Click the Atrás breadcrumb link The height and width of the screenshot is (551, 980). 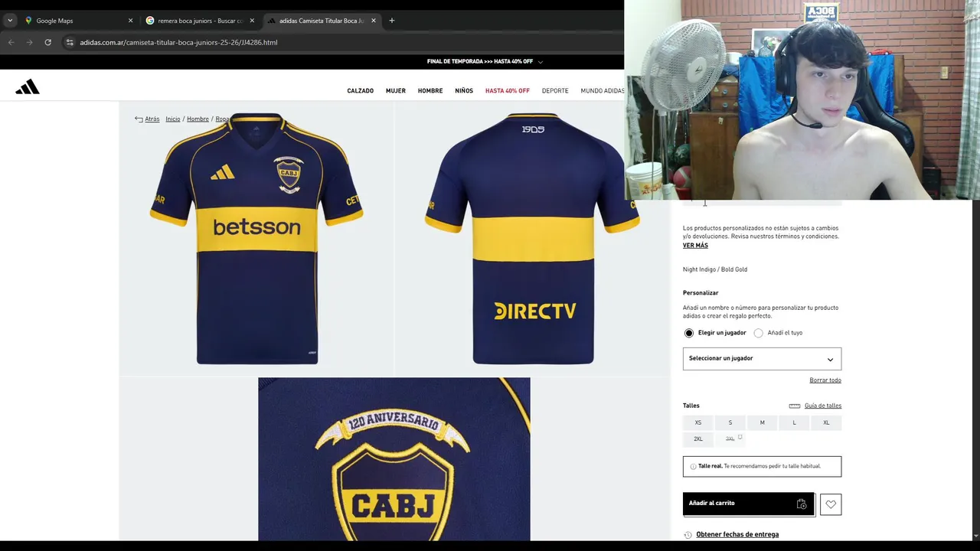coord(152,119)
